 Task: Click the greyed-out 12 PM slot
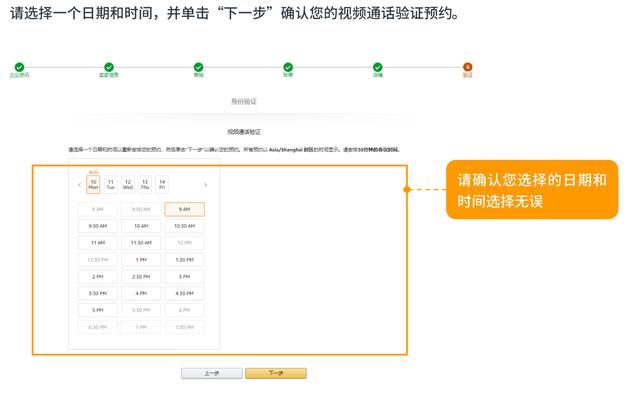pos(184,243)
